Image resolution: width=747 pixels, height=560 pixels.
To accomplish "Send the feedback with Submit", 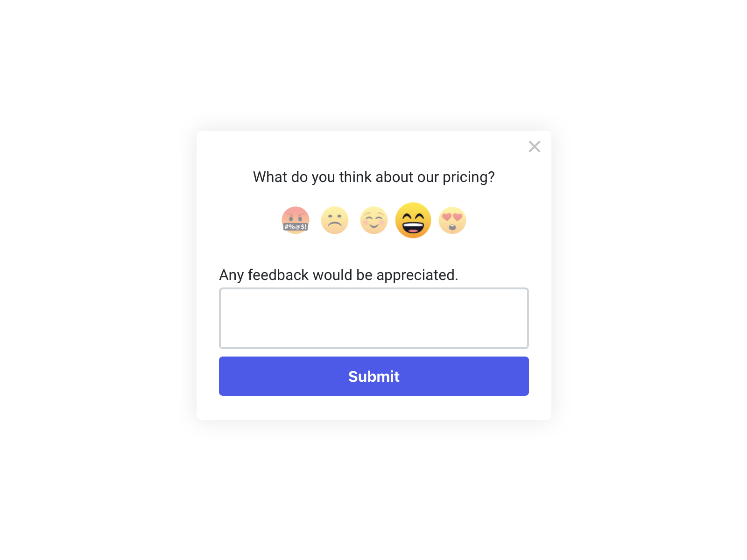I will [373, 376].
